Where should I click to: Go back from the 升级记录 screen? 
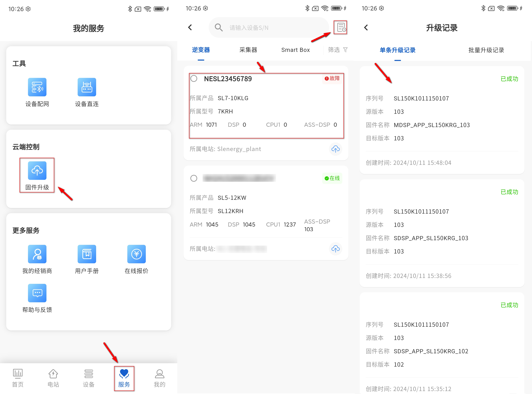(366, 28)
